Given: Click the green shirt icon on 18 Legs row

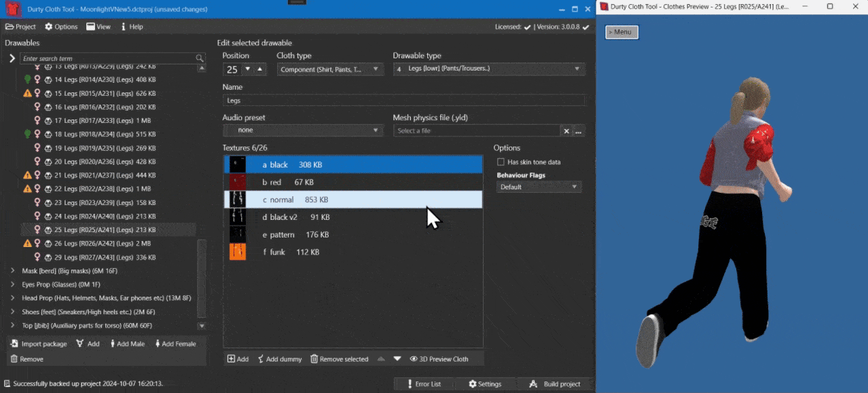Looking at the screenshot, I should pyautogui.click(x=27, y=134).
